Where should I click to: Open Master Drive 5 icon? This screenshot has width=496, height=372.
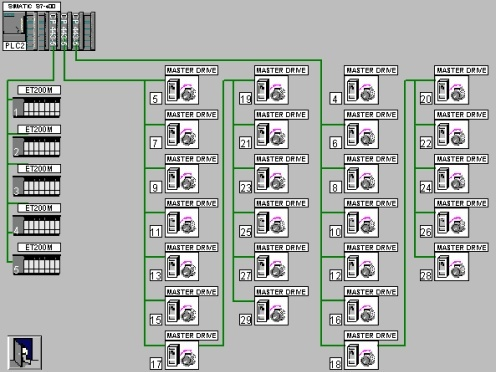pos(182,90)
